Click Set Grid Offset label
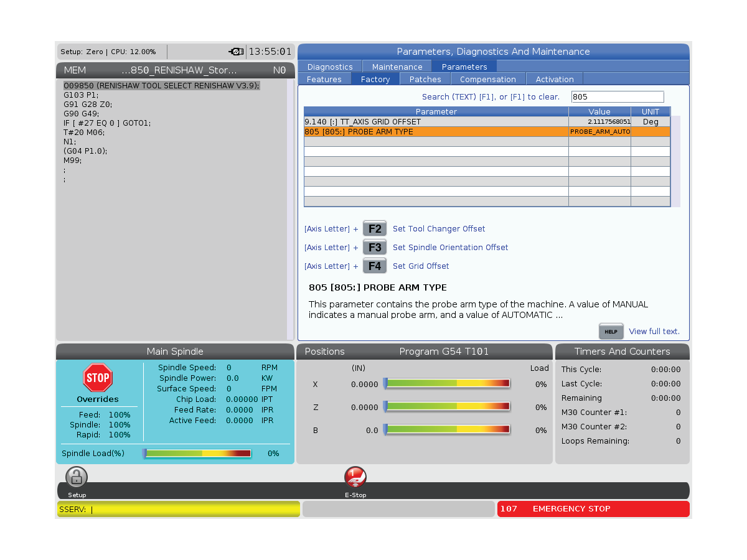The width and height of the screenshot is (747, 560). click(x=421, y=266)
